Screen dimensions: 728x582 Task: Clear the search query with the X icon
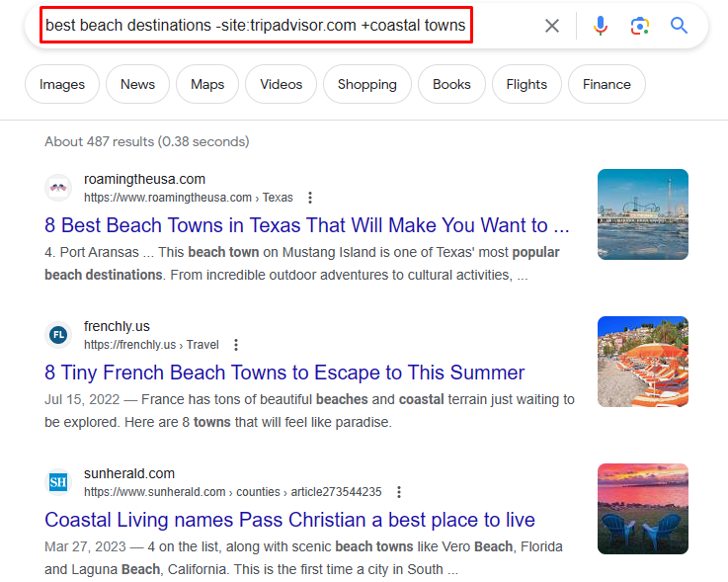(552, 26)
